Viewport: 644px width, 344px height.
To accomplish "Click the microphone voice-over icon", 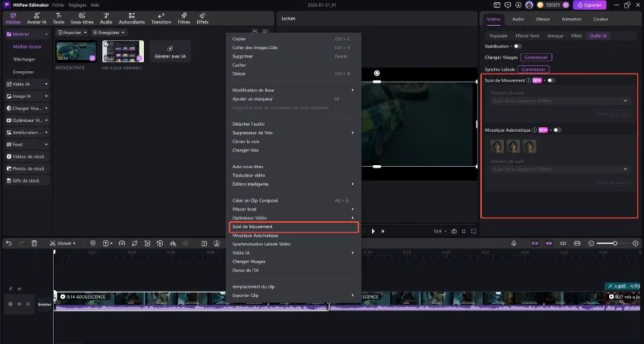I will point(514,243).
